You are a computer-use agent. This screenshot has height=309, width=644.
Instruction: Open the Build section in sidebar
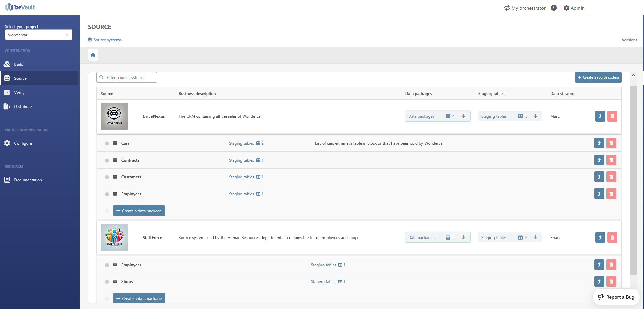point(19,64)
